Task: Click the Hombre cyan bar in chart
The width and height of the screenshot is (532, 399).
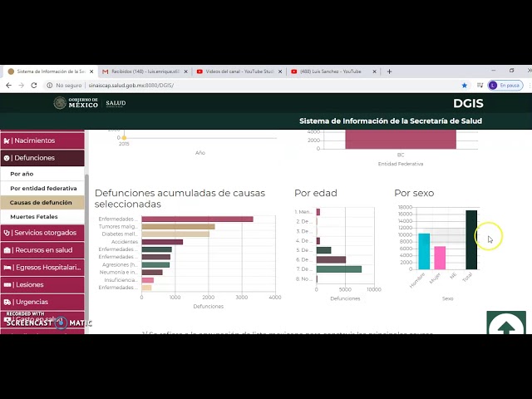Action: point(424,252)
